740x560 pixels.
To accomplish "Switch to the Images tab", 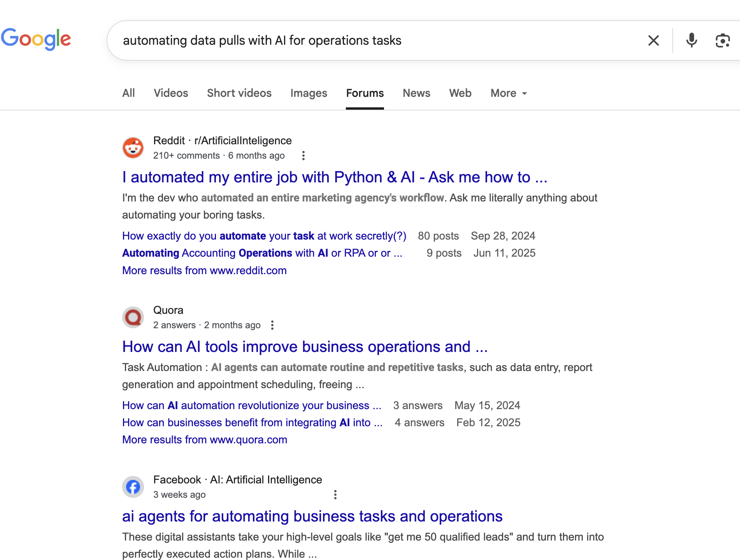I will pyautogui.click(x=309, y=93).
